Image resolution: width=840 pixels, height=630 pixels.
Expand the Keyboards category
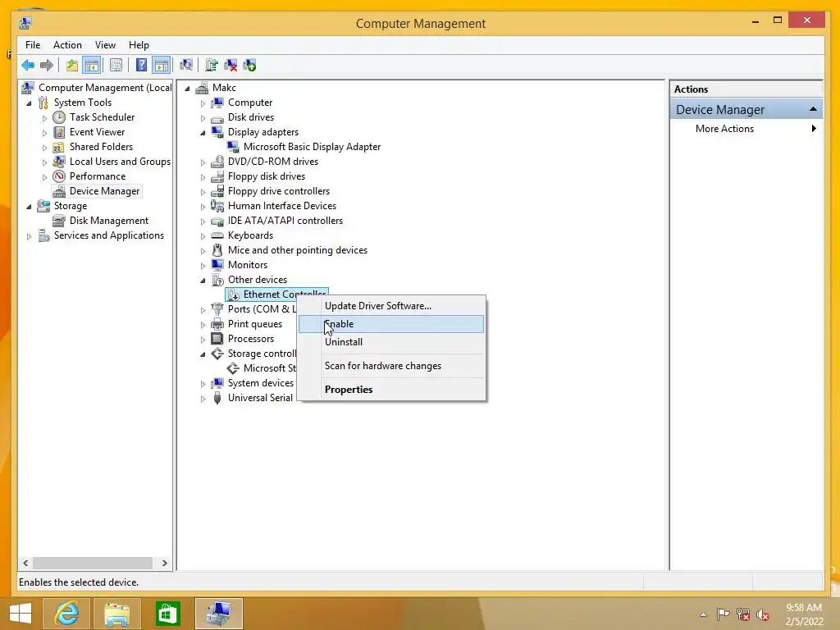tap(203, 235)
